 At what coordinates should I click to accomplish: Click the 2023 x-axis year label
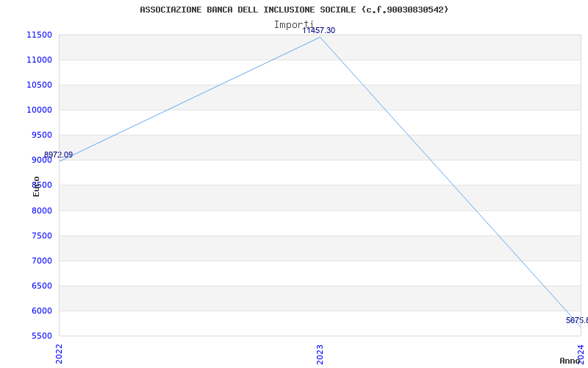coord(320,354)
